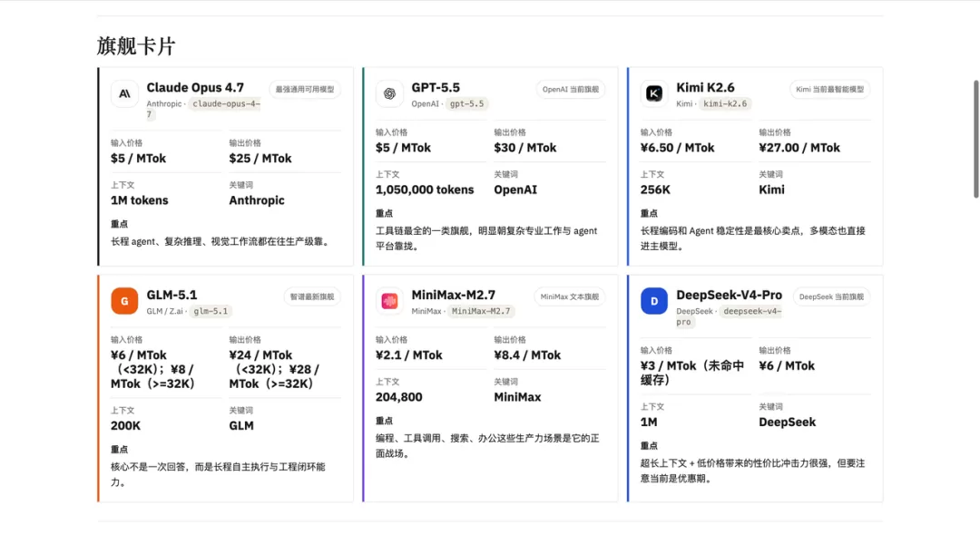Select the claude-opus-4-7 model ID code tag
980x534 pixels.
pos(226,103)
